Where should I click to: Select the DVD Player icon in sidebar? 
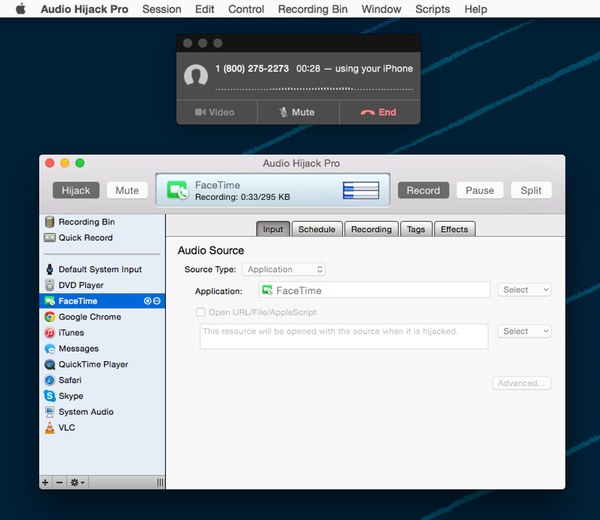pyautogui.click(x=49, y=285)
